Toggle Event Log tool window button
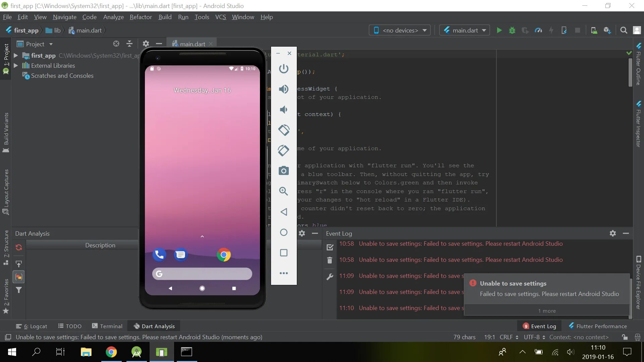644x362 pixels. (539, 326)
